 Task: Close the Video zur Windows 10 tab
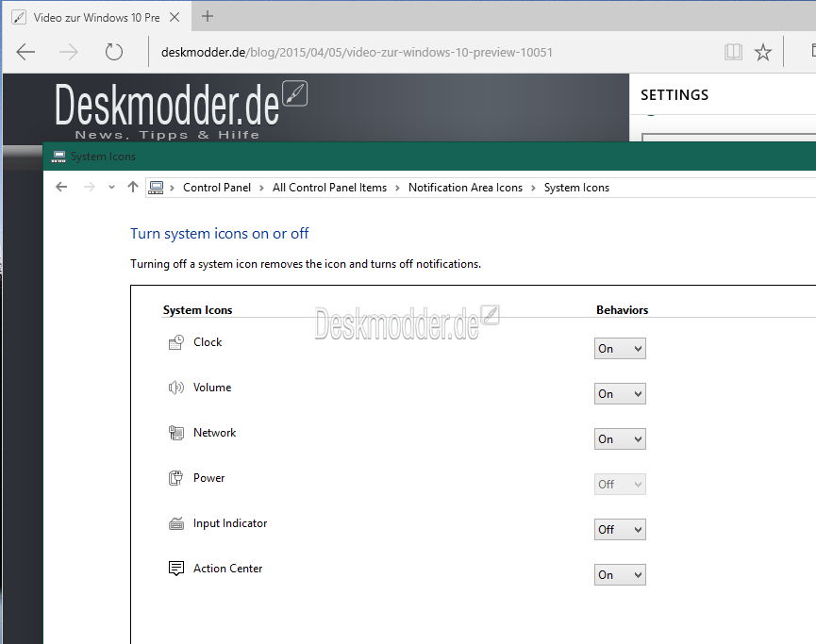175,17
